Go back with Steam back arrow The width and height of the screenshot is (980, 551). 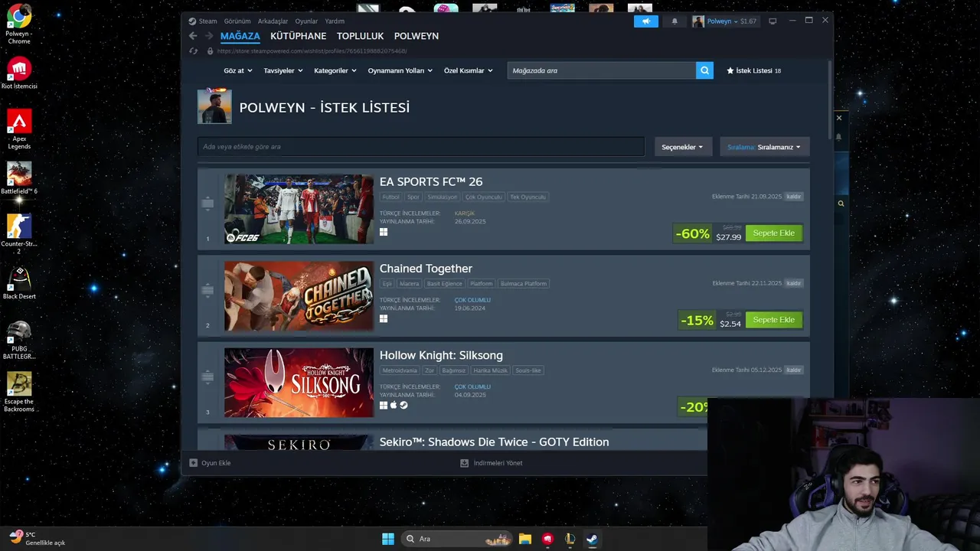click(x=193, y=36)
